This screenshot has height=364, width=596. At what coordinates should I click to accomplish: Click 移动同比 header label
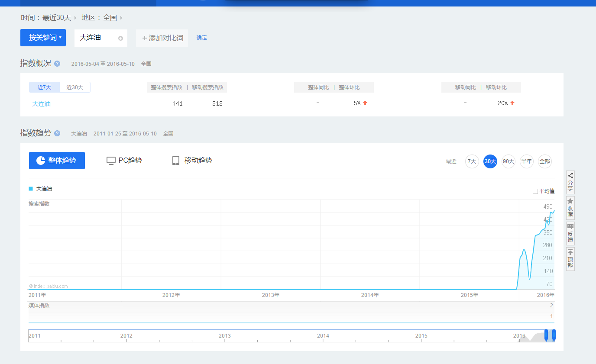pos(466,87)
